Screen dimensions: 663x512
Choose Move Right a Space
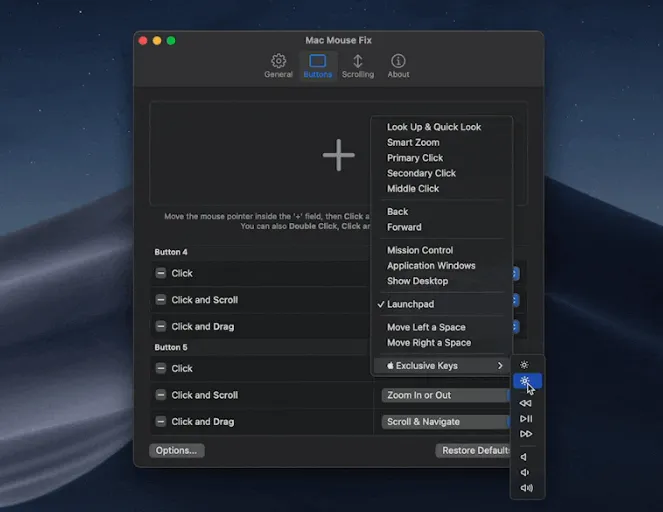tap(442, 343)
